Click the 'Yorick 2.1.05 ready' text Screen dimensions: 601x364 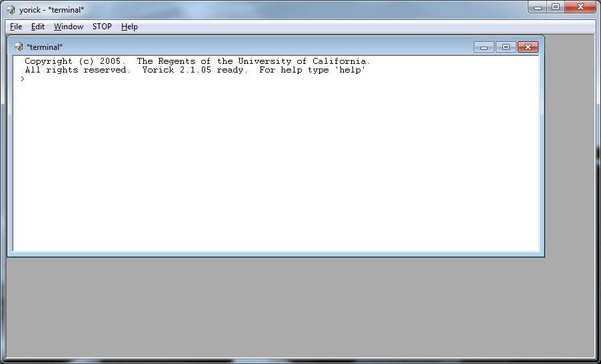click(x=194, y=70)
